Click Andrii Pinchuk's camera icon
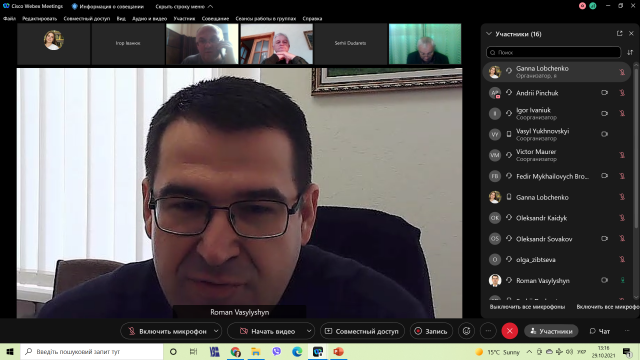 pyautogui.click(x=604, y=93)
